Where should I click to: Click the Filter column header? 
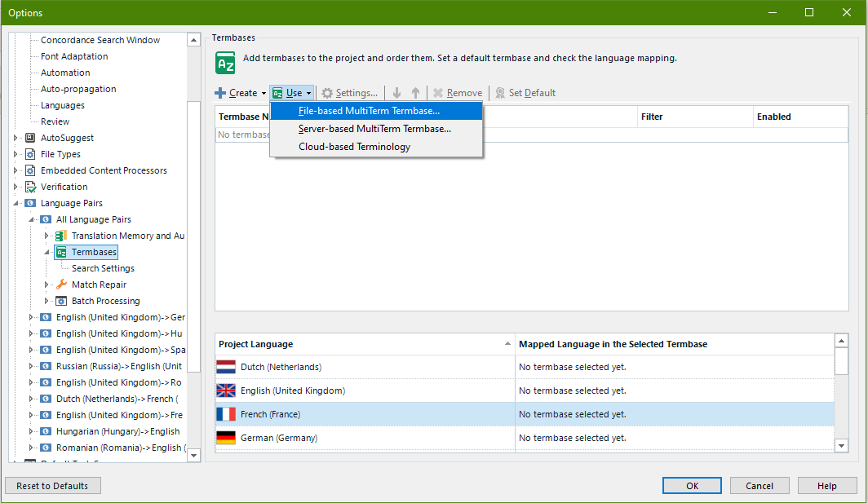[x=695, y=117]
